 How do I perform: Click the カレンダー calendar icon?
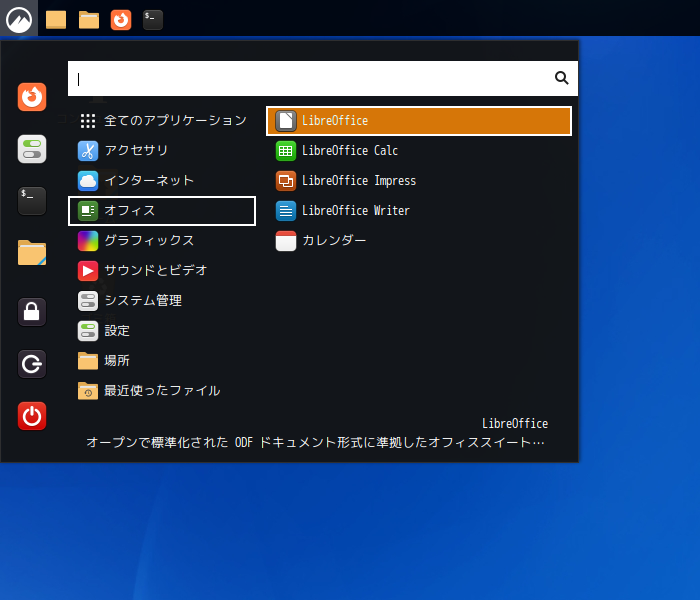286,241
